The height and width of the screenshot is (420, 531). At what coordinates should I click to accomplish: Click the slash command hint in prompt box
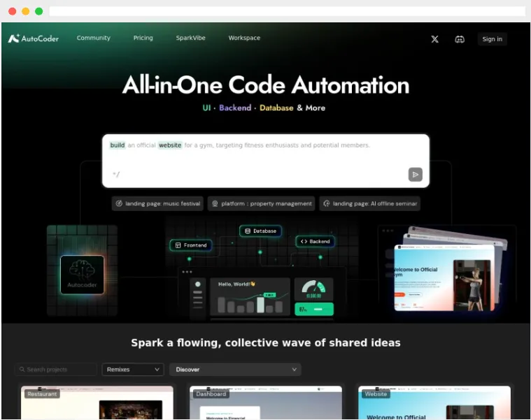click(116, 175)
